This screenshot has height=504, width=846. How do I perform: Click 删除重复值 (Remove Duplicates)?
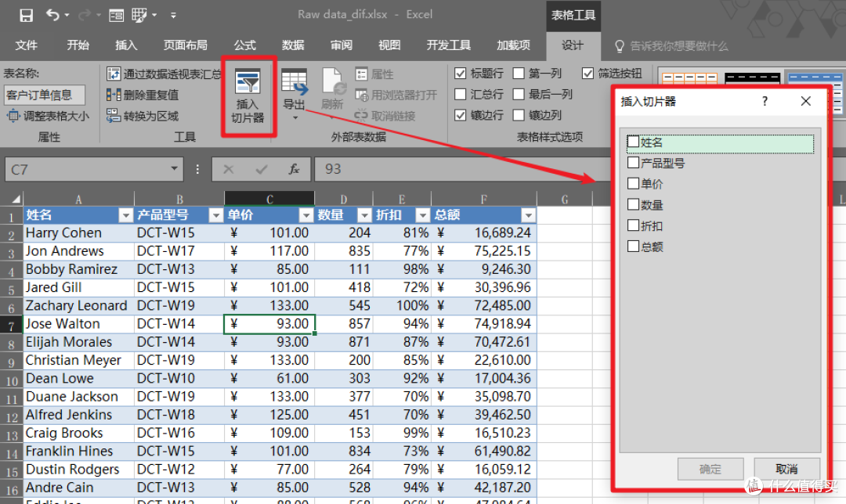143,95
